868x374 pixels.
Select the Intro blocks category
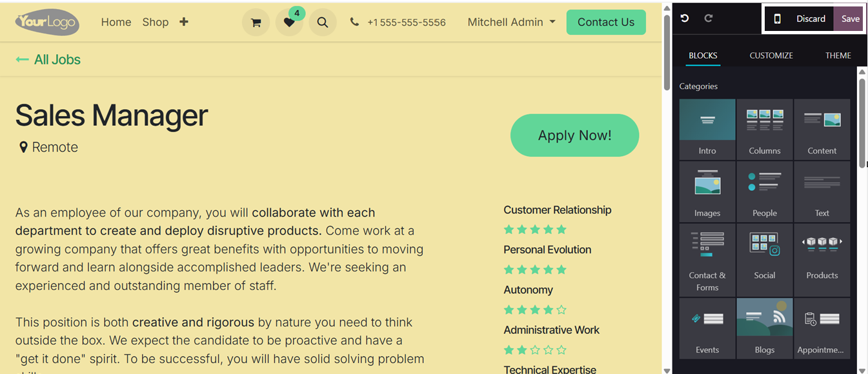[x=707, y=129]
